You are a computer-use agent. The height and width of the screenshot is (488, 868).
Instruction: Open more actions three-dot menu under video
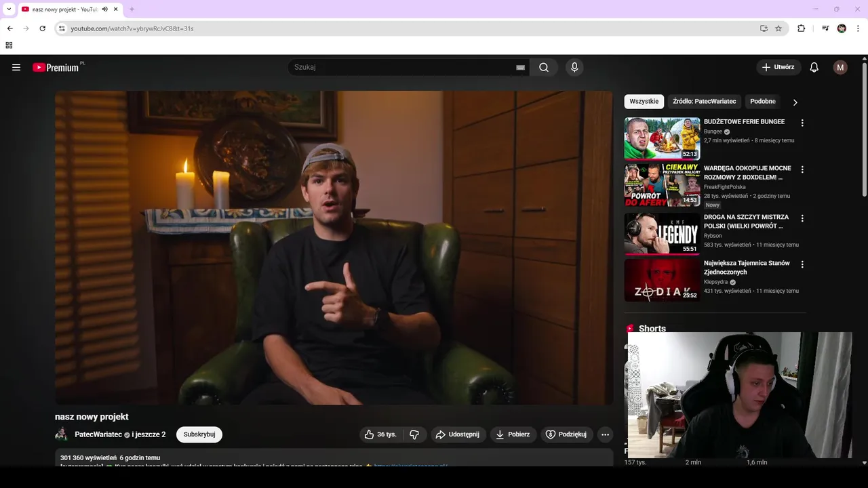pos(606,434)
